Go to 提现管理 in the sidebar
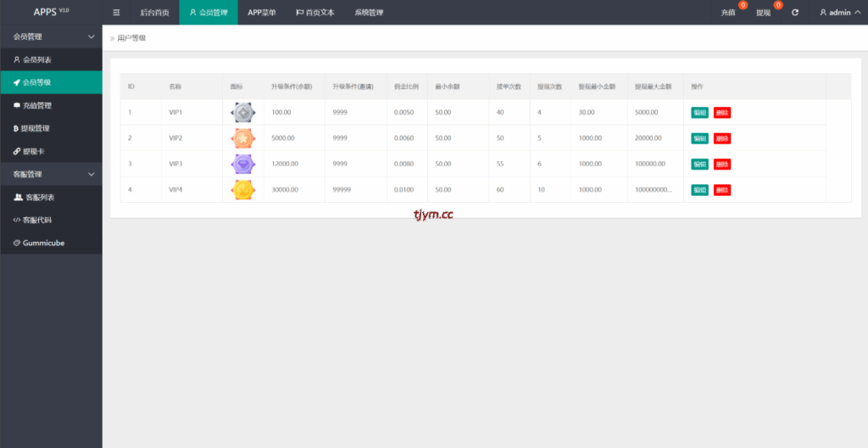 point(36,128)
